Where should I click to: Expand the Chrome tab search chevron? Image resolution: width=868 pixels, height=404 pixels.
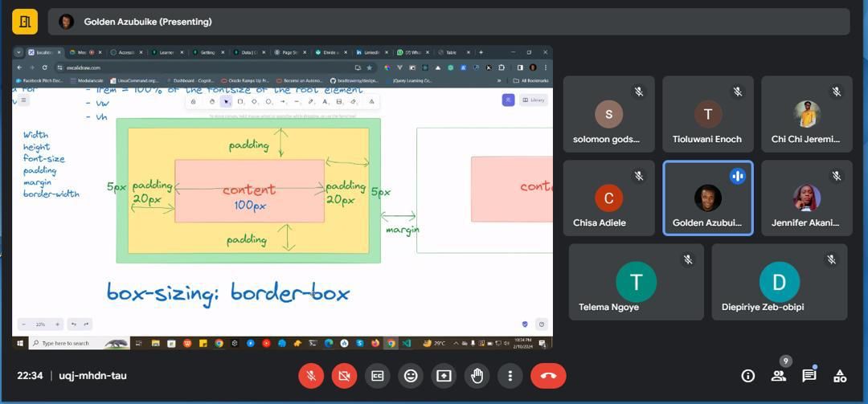click(x=18, y=52)
